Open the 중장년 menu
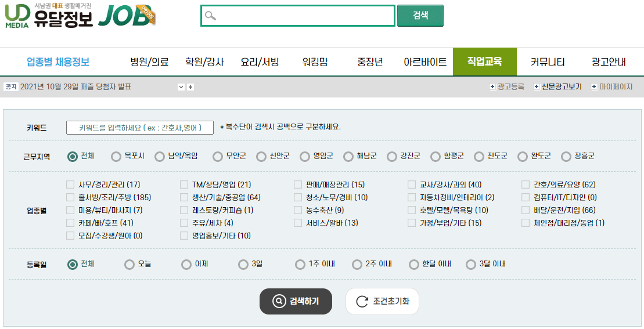Screen dimensions: 644x329 tap(370, 62)
